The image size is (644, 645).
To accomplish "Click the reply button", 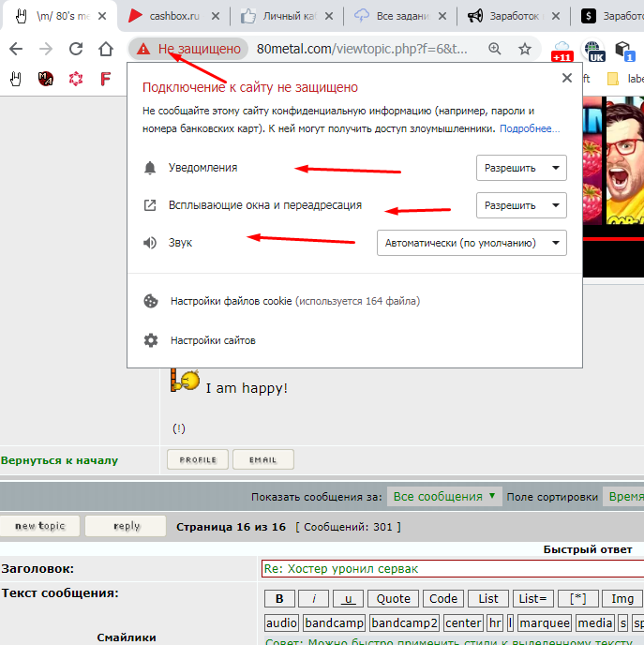I will coord(126,526).
